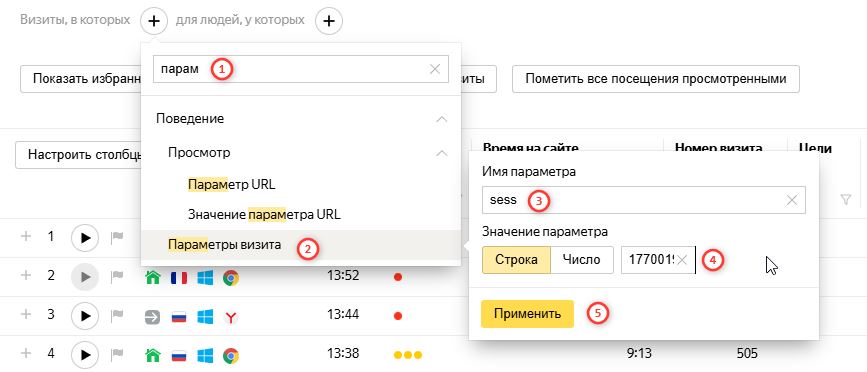
Task: Click Yandex browser icon in row 3
Action: click(231, 317)
